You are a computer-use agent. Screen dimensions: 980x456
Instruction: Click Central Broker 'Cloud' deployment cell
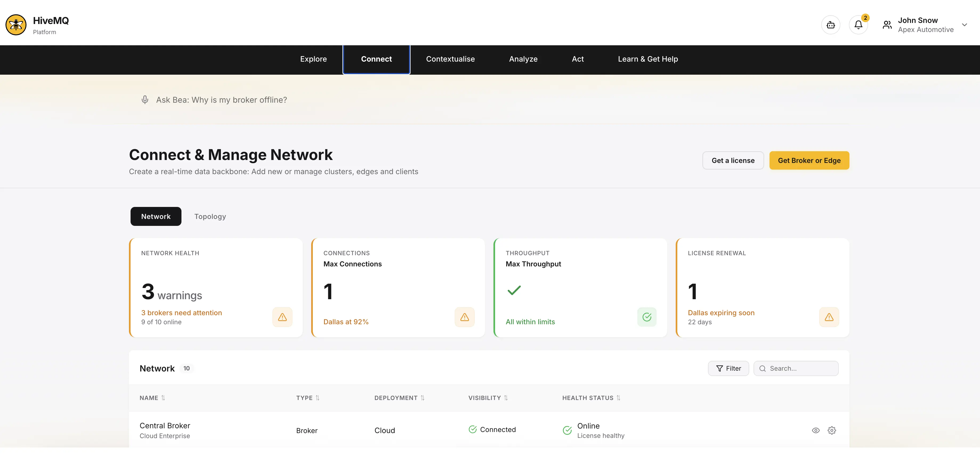(x=385, y=430)
